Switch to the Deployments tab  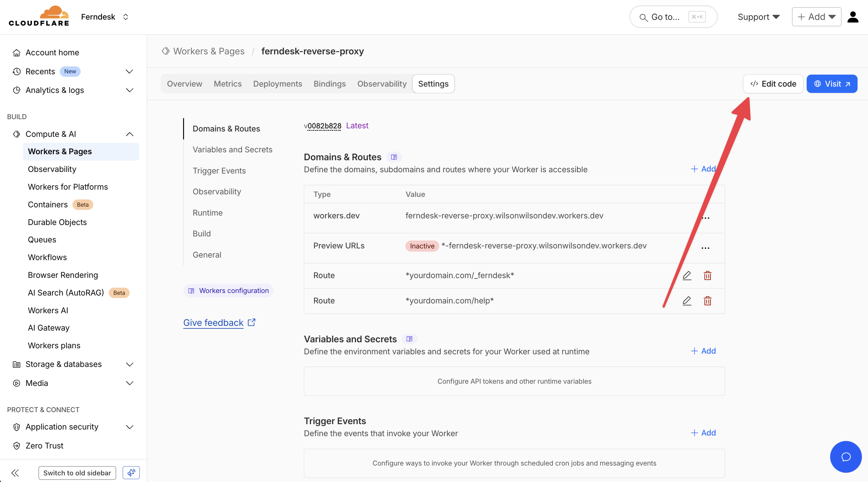coord(277,84)
